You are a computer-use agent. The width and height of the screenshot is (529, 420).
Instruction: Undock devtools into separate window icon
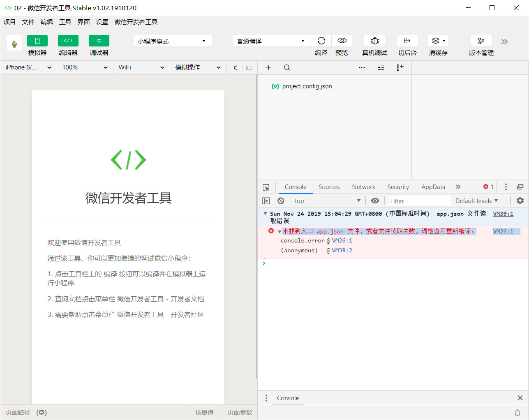[520, 187]
